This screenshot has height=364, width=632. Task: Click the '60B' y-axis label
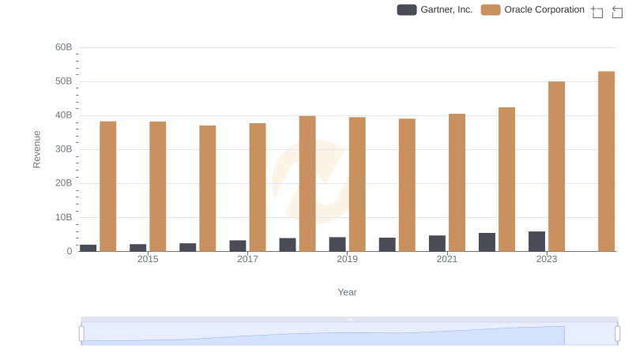64,47
